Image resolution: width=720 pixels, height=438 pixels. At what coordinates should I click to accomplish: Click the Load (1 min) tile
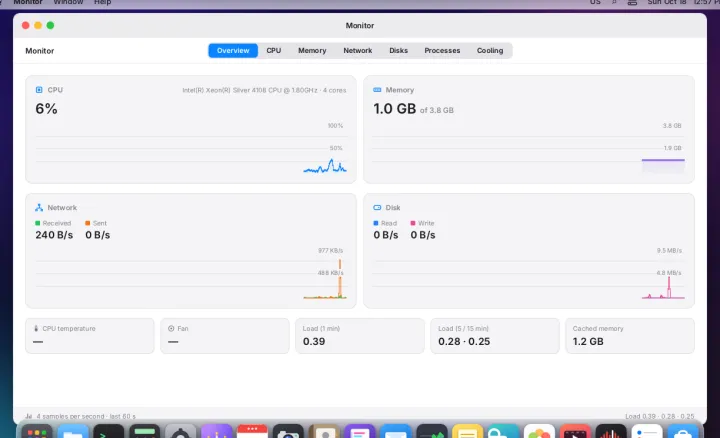click(360, 336)
